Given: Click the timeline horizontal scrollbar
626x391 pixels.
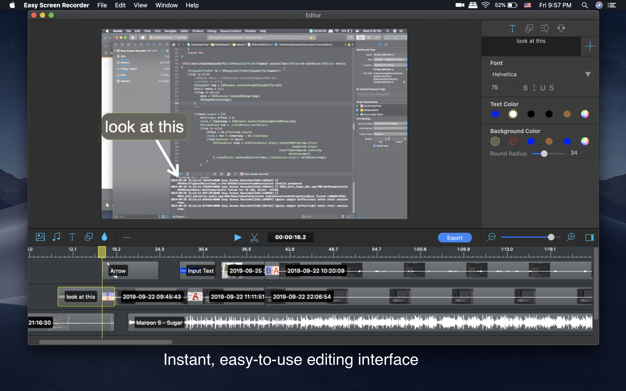Looking at the screenshot, I should [106, 342].
